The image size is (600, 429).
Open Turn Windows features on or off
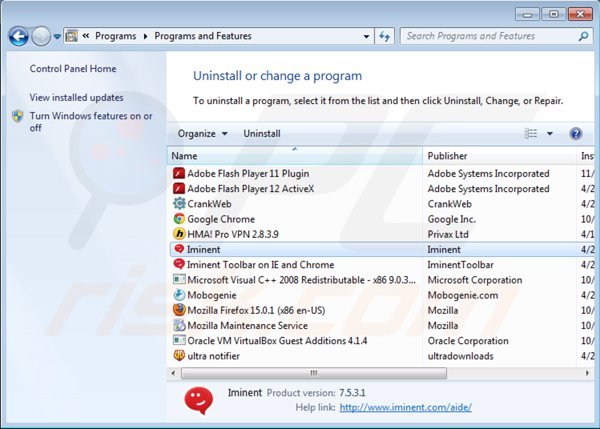pyautogui.click(x=91, y=122)
